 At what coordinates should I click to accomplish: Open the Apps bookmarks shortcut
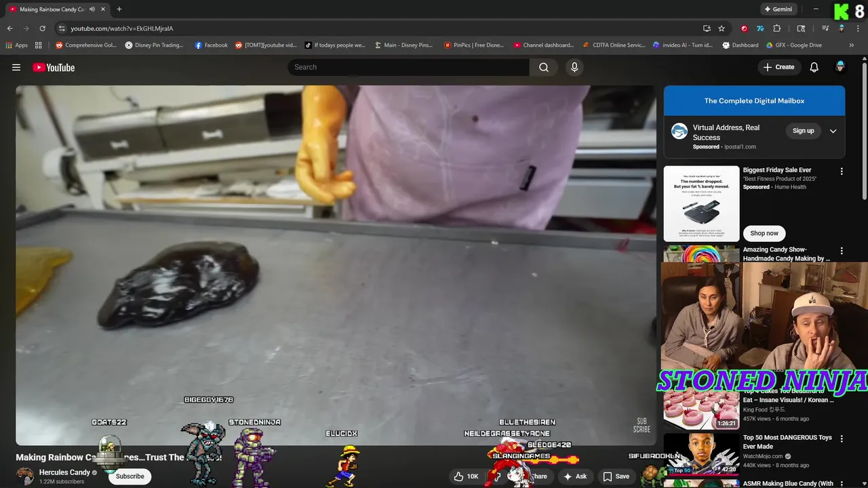click(x=17, y=45)
